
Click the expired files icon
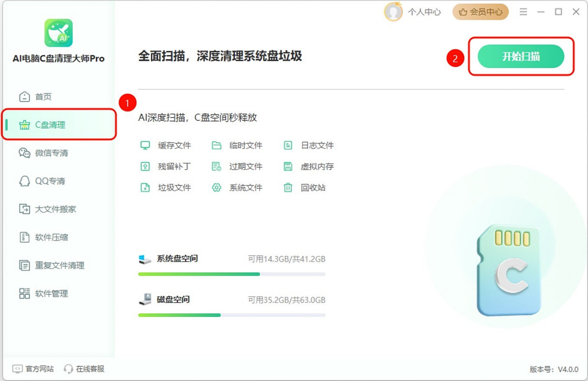(x=217, y=166)
